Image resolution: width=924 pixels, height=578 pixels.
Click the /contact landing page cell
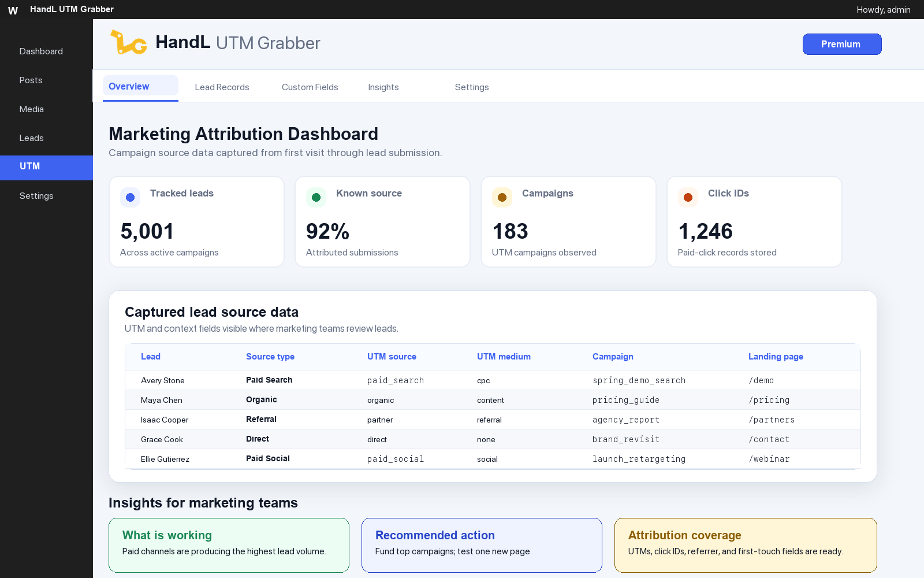769,439
